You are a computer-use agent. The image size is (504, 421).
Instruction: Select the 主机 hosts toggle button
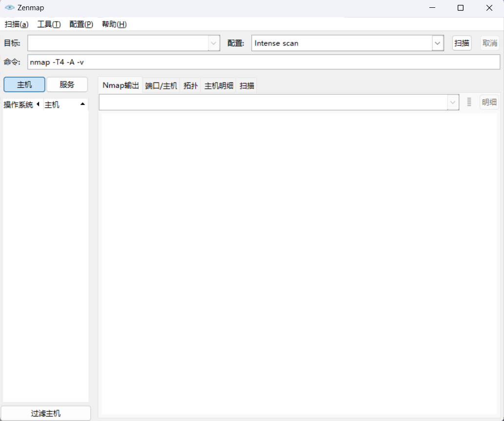pyautogui.click(x=24, y=84)
